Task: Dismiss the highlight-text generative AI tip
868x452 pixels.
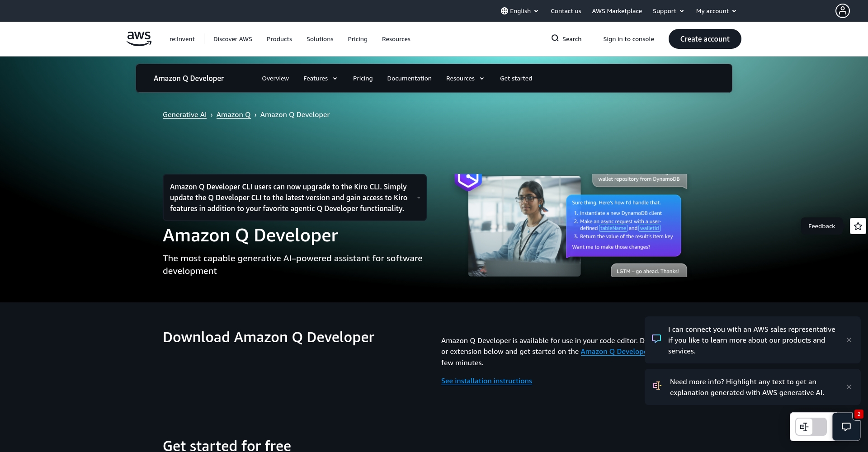Action: point(849,387)
